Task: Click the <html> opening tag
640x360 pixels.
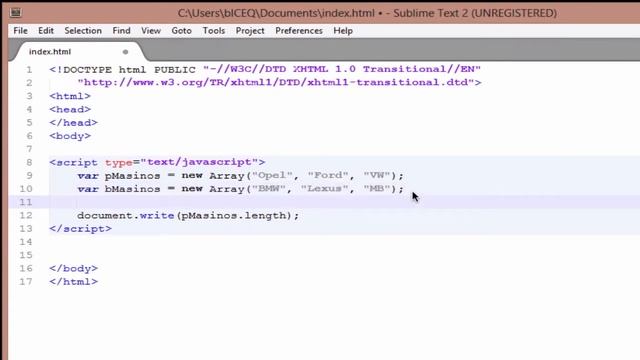Action: (x=70, y=96)
